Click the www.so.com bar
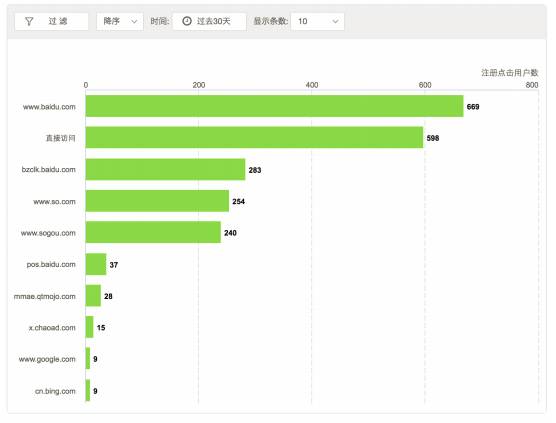556x423 pixels. [157, 201]
